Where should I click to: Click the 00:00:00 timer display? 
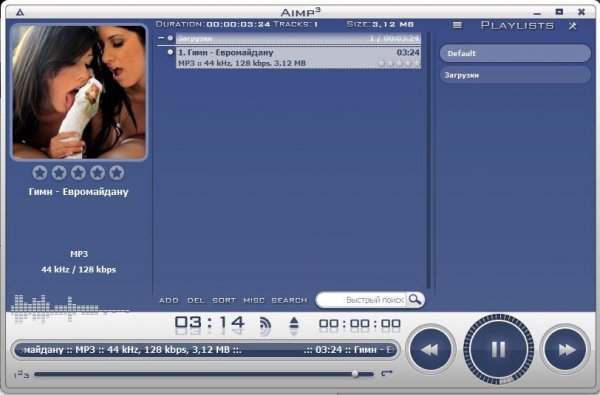click(x=360, y=324)
